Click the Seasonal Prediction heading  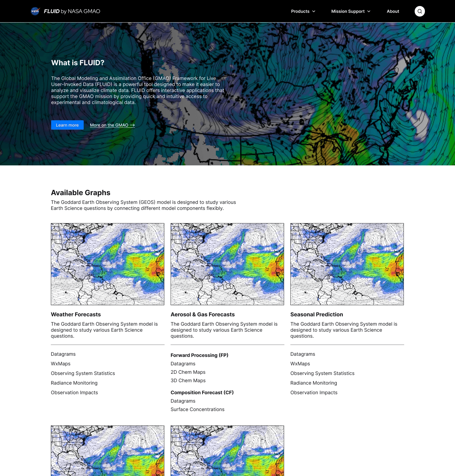click(317, 315)
